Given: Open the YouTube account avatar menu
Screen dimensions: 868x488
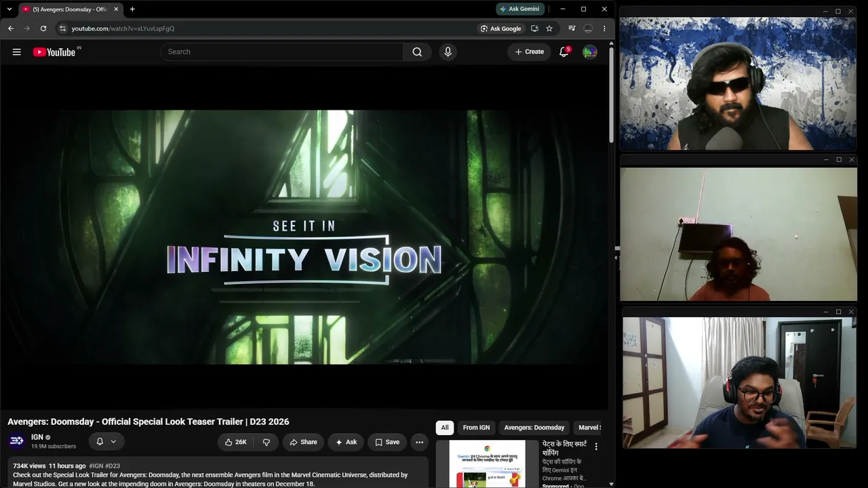Looking at the screenshot, I should pyautogui.click(x=590, y=52).
